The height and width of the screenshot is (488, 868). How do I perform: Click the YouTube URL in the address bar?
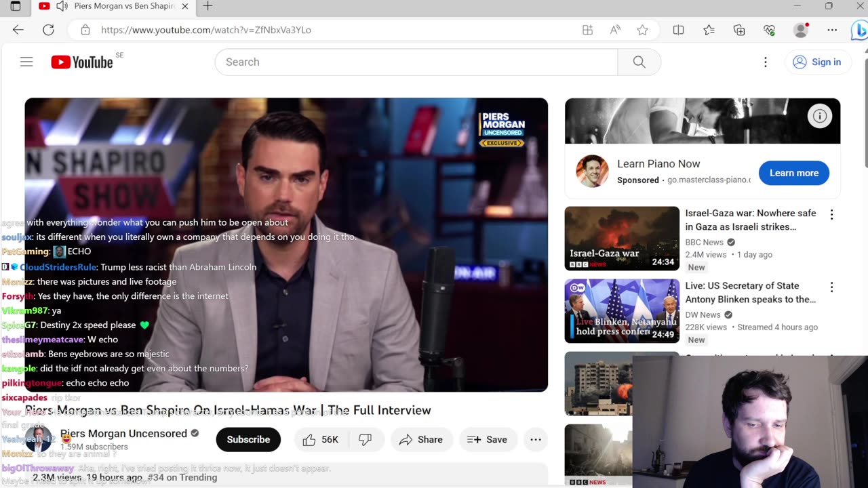pos(206,30)
